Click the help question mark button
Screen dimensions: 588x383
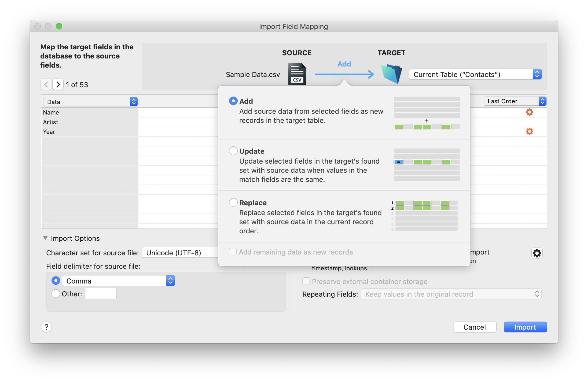pyautogui.click(x=46, y=327)
